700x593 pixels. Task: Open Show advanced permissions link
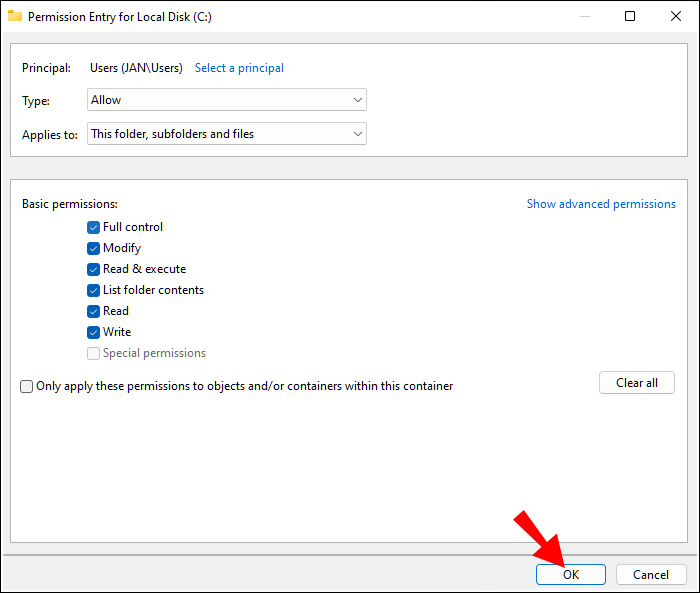(601, 204)
